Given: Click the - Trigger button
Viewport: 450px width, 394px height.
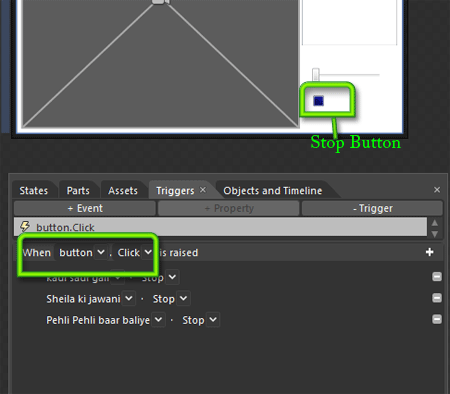Looking at the screenshot, I should (373, 208).
